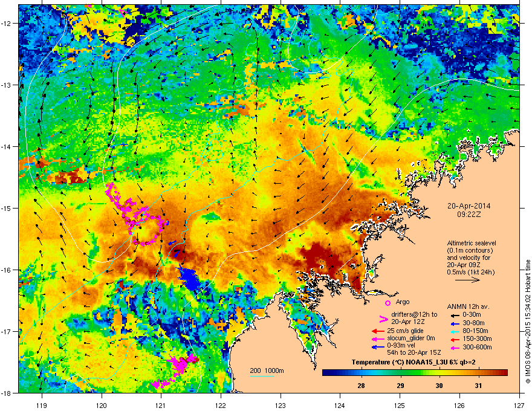Click the '300-600m' depth label
532x411 pixels.
[x=477, y=348]
